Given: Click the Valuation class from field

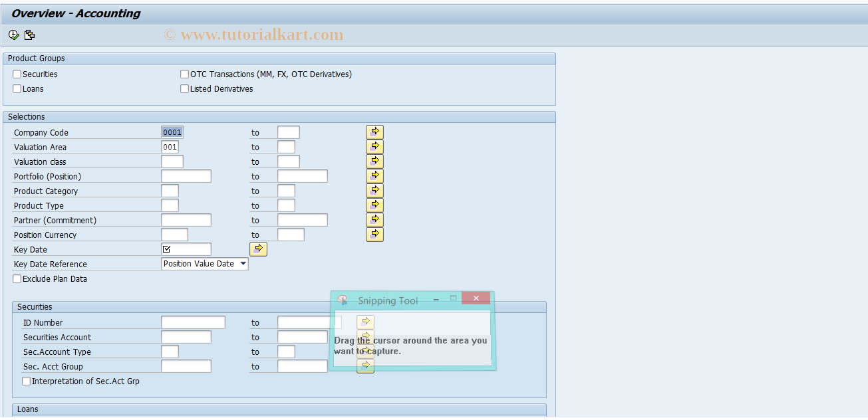Looking at the screenshot, I should (172, 161).
